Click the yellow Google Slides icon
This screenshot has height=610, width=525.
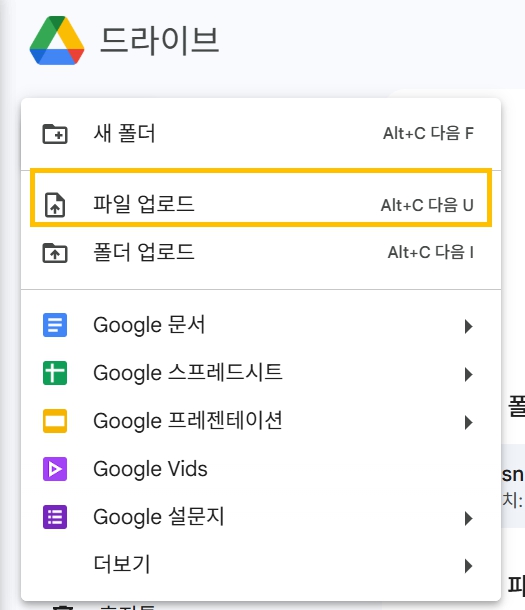click(x=55, y=421)
